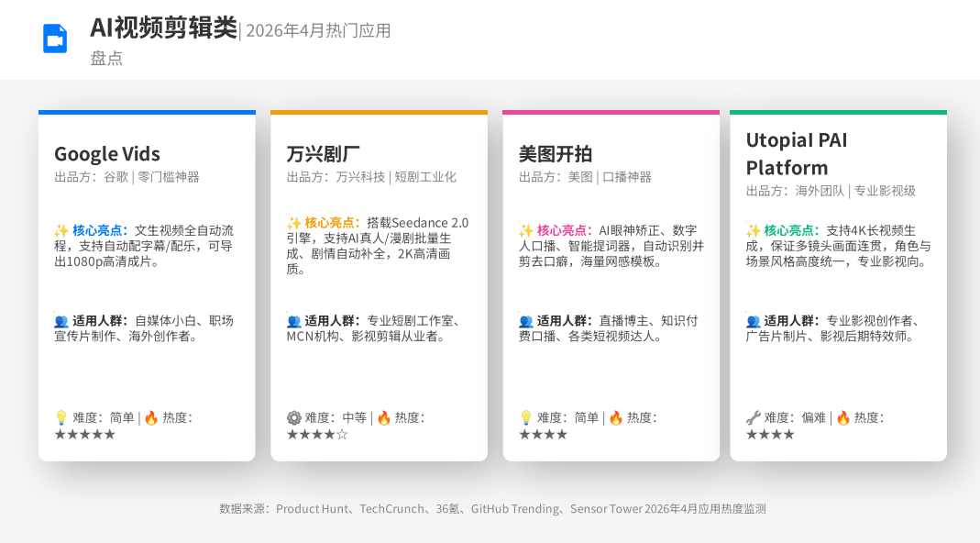Click 场景风格高度统一,专业影视向 line in Utopial PAI
The height and width of the screenshot is (543, 980).
tap(839, 261)
